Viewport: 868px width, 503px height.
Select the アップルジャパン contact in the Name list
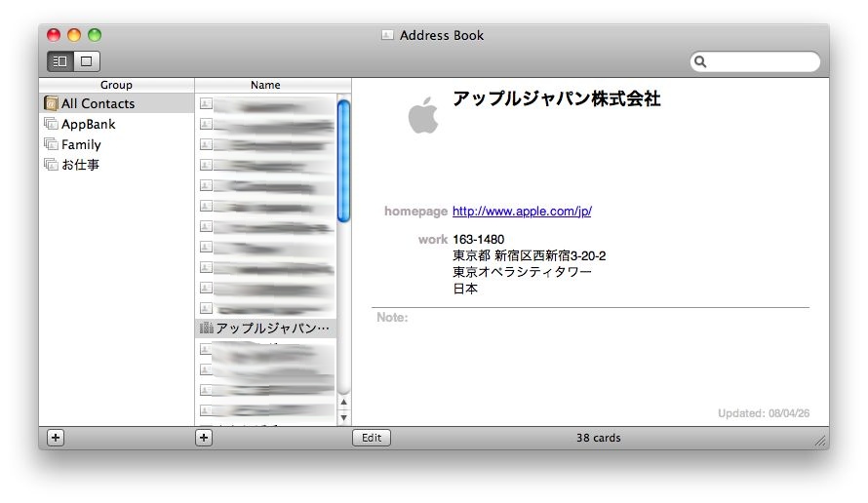(266, 329)
